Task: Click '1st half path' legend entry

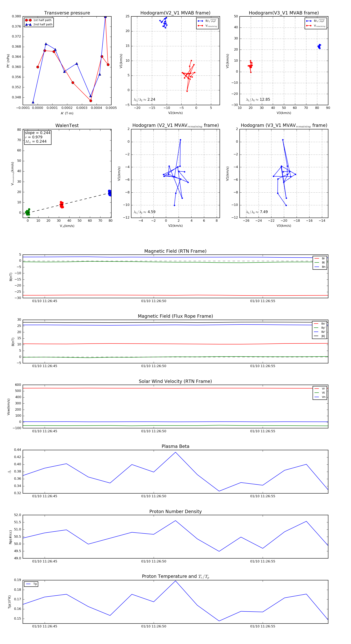Action: pyautogui.click(x=38, y=20)
